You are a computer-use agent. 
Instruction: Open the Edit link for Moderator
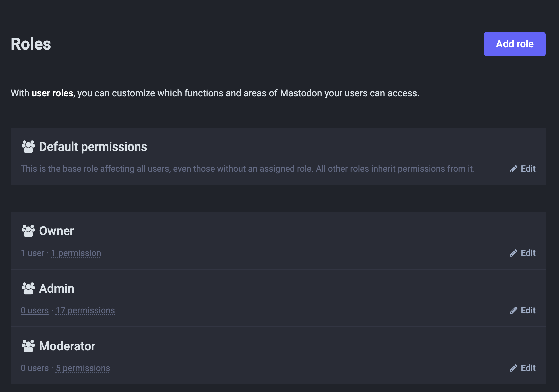click(x=523, y=368)
